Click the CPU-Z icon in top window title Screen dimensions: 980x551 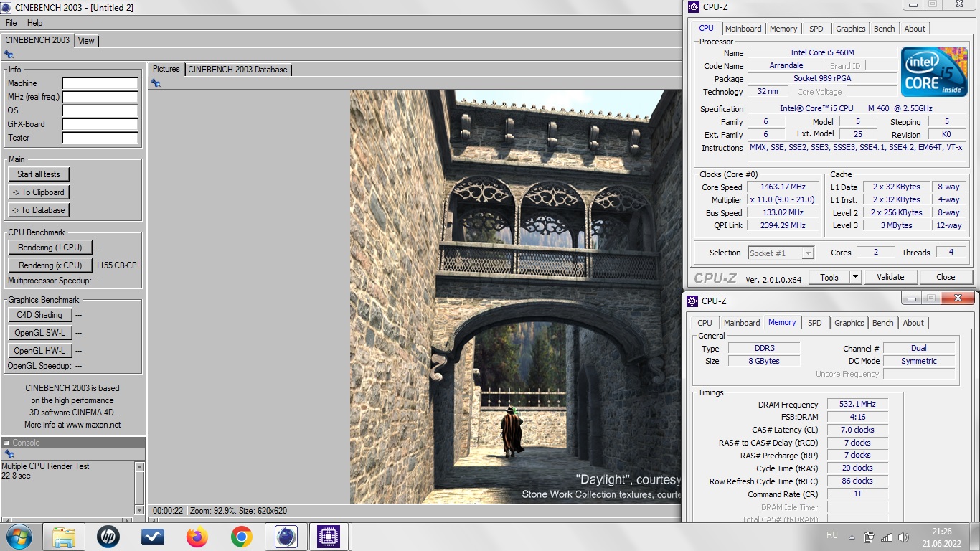point(693,7)
